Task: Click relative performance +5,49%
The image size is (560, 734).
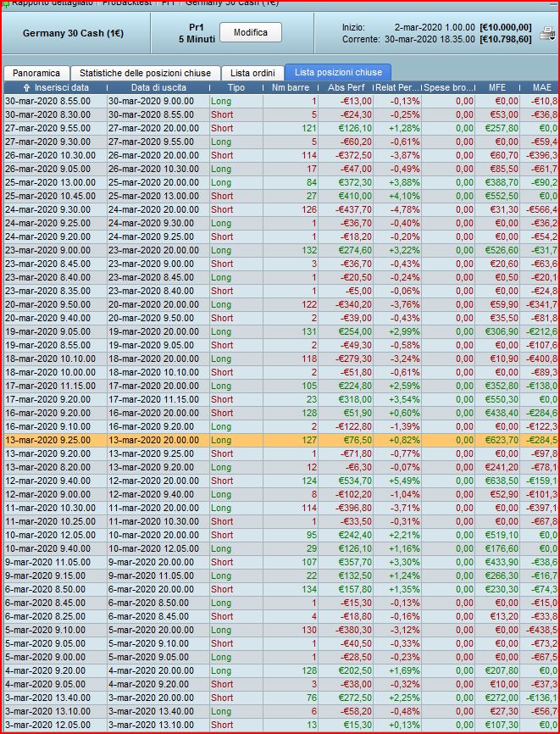Action: click(x=404, y=481)
